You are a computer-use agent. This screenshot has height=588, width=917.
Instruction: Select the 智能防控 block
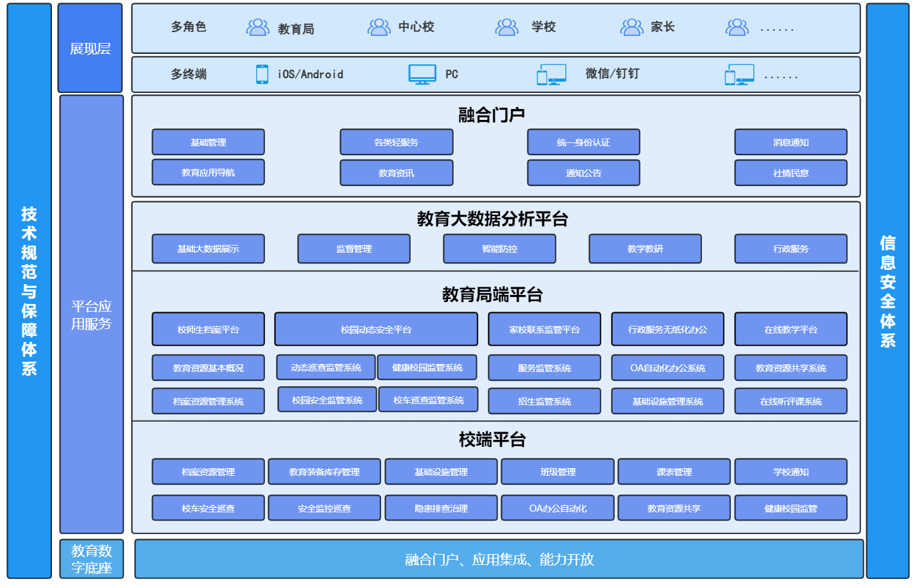pyautogui.click(x=499, y=249)
